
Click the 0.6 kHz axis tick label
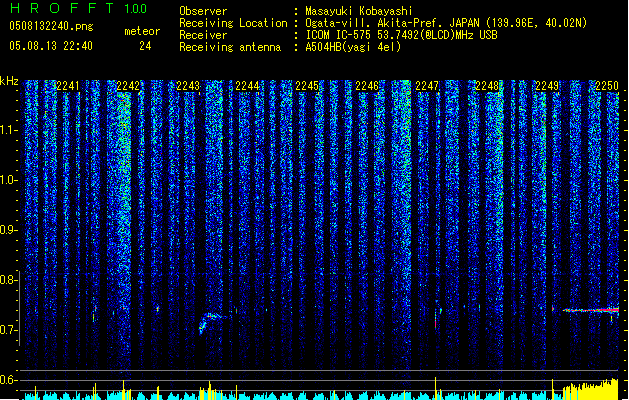(8, 380)
